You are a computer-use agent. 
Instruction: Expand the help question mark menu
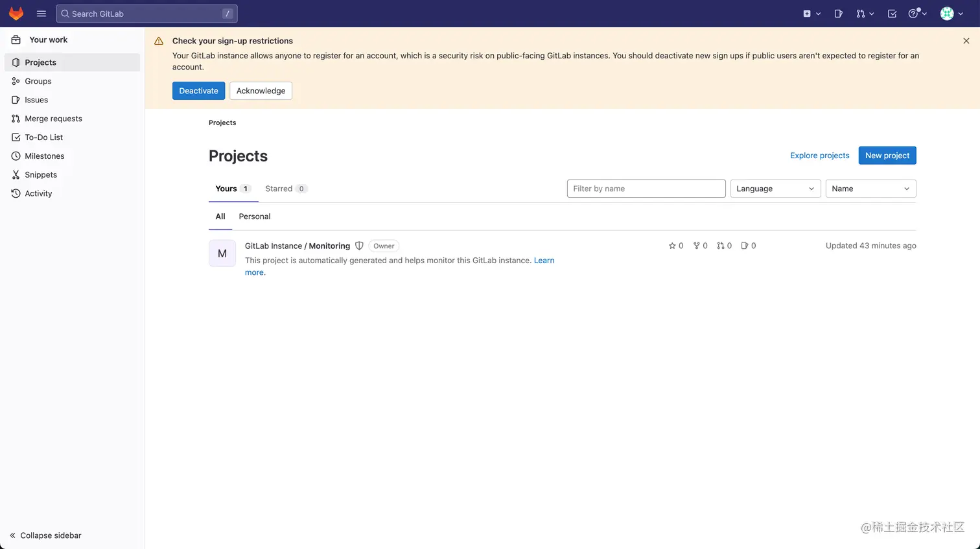click(917, 14)
